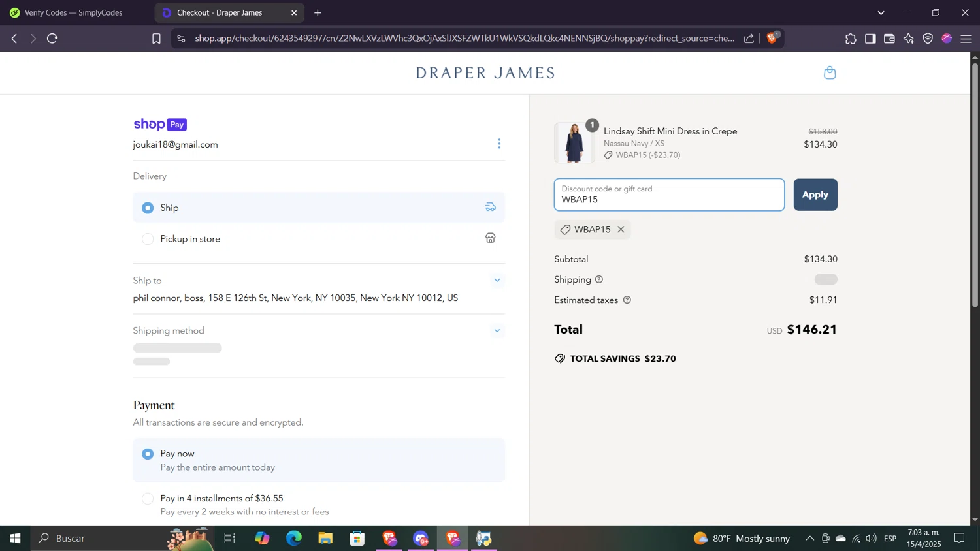Open a new browser tab
The width and height of the screenshot is (980, 551).
pos(318,12)
